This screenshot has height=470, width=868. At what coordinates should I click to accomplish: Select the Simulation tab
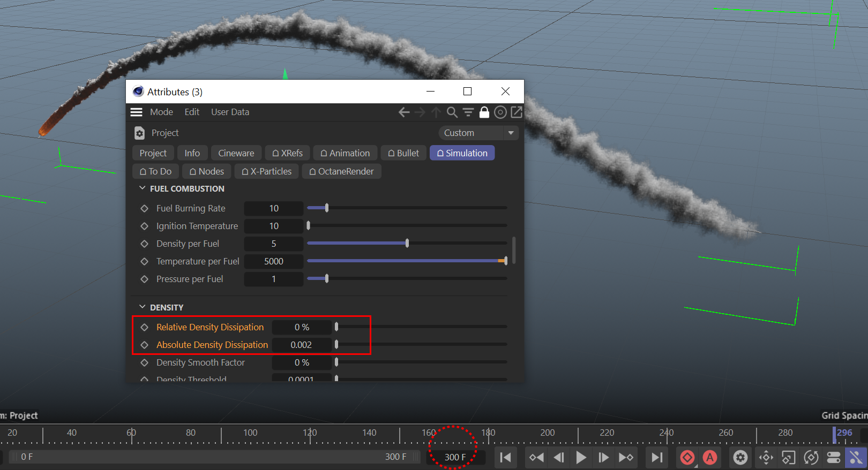462,153
